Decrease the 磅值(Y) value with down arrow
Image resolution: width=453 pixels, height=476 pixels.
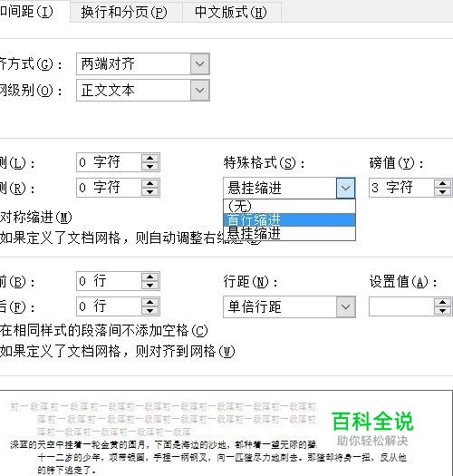442,192
